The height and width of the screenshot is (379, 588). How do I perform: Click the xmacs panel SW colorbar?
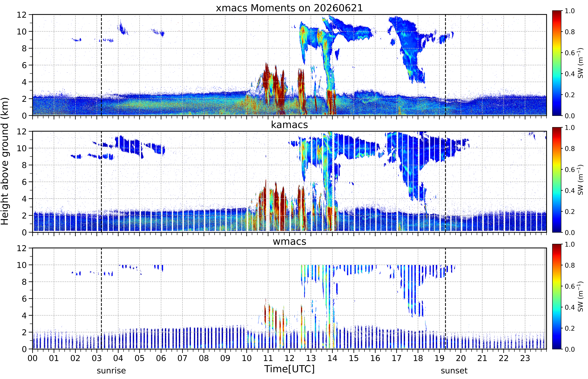[557, 63]
